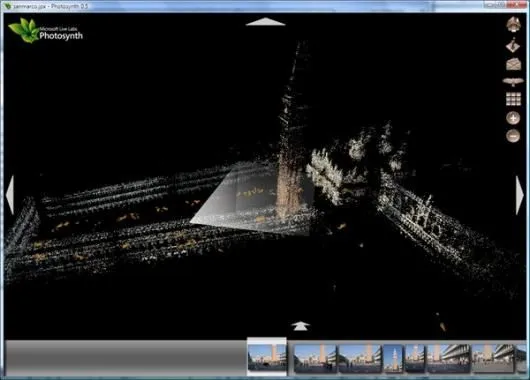Image resolution: width=530 pixels, height=380 pixels.
Task: Open second thumbnail of the bell tower
Action: tap(315, 359)
